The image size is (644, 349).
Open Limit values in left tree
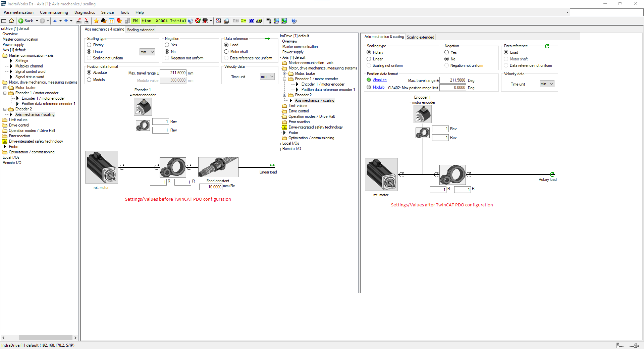pos(18,120)
